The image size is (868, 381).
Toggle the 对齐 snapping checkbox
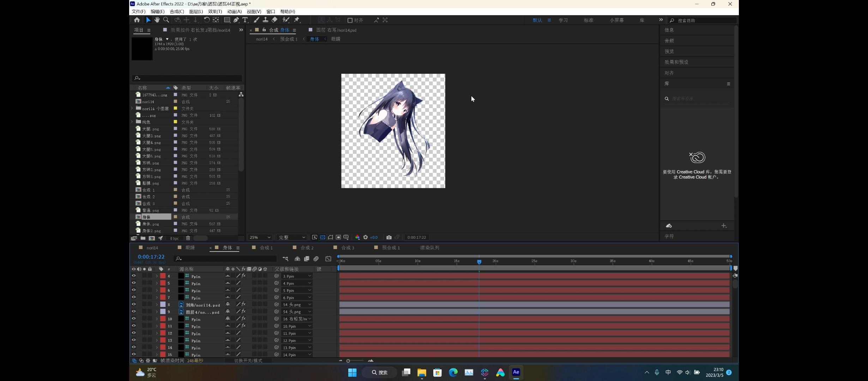tap(350, 20)
